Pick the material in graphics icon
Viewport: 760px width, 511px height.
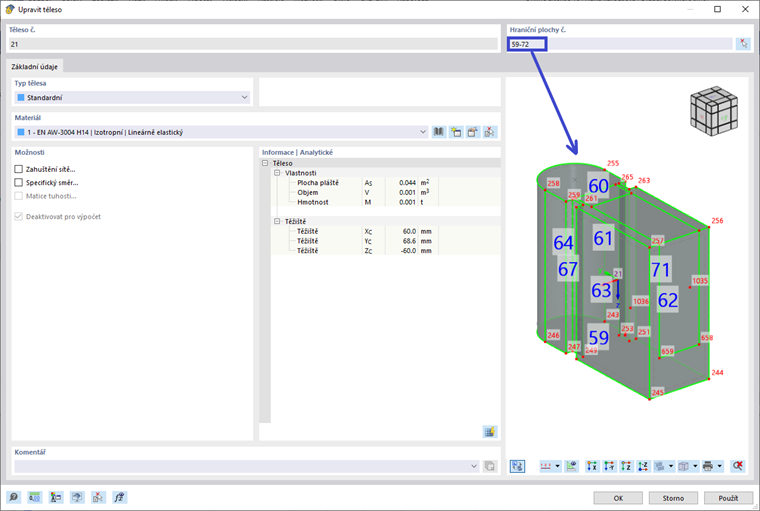coord(490,132)
